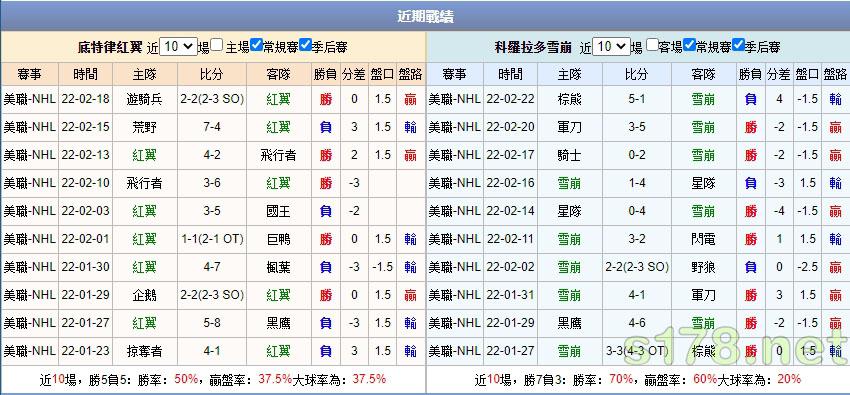Click the 1-1(2-1 OT) score against 巨鴨

pos(211,239)
